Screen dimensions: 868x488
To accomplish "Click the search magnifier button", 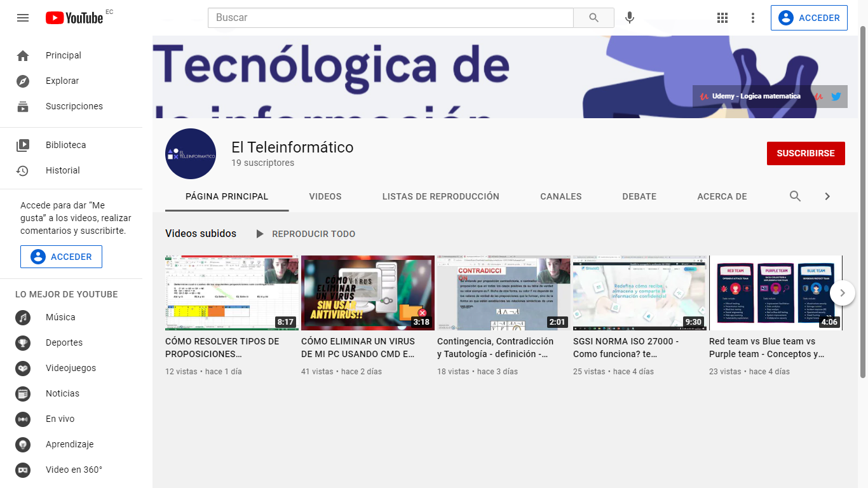I will coord(593,18).
